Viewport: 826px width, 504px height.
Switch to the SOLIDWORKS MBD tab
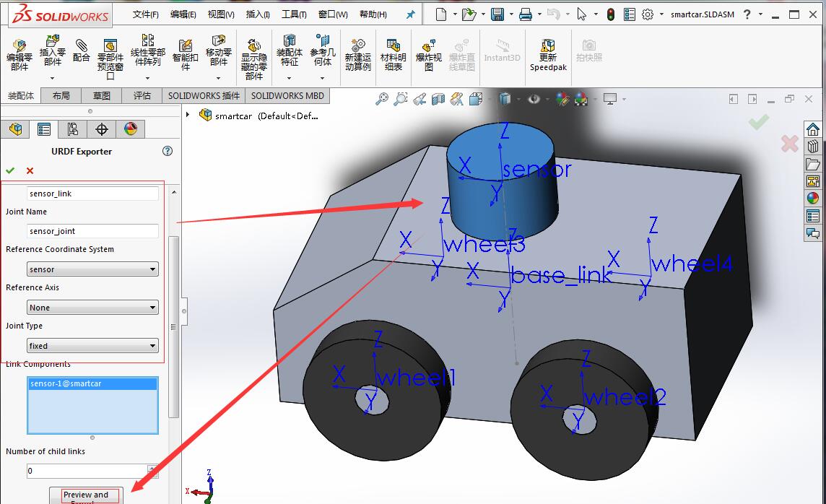(x=287, y=95)
